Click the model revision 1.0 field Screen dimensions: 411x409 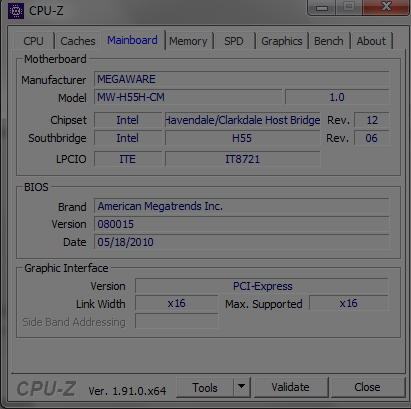click(337, 97)
